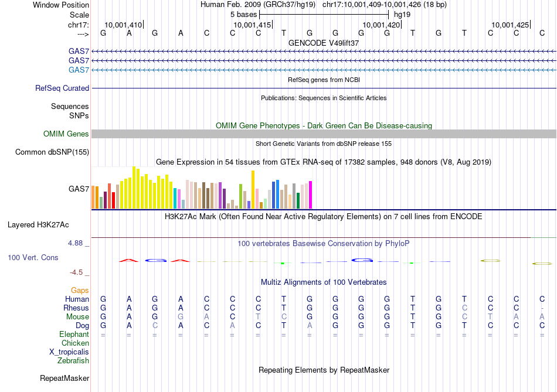Open the RefSeq Curated track label
Viewport: 557px width, 392px height.
click(62, 88)
